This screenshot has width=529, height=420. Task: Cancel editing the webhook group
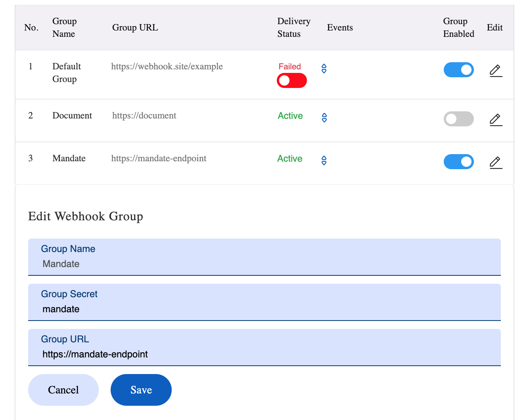pyautogui.click(x=63, y=390)
